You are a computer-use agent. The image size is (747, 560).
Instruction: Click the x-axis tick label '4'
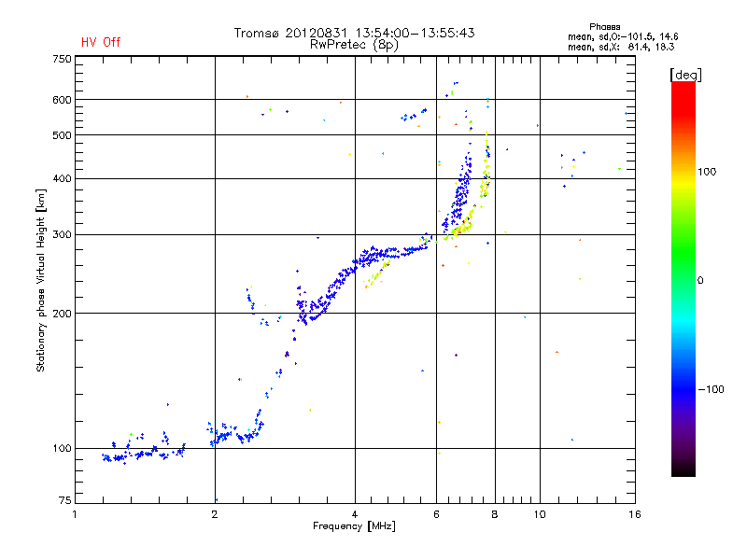(x=355, y=514)
